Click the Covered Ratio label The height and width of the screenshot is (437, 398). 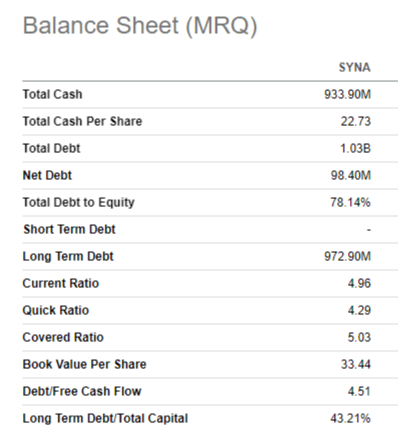click(x=63, y=337)
